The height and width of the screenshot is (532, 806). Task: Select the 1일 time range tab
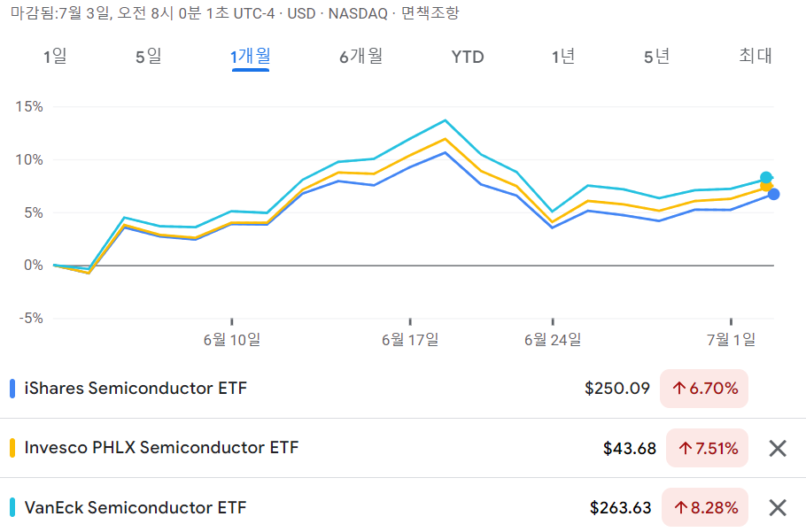pyautogui.click(x=55, y=57)
